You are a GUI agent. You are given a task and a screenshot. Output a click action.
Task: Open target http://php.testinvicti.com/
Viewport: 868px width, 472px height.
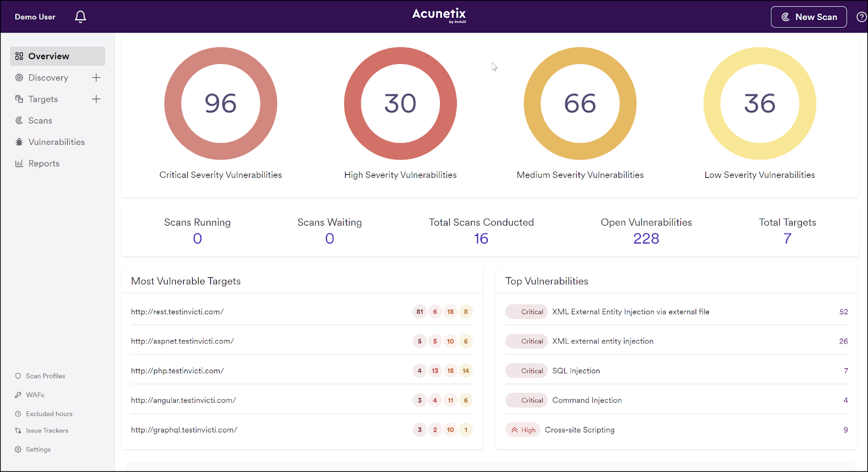177,371
